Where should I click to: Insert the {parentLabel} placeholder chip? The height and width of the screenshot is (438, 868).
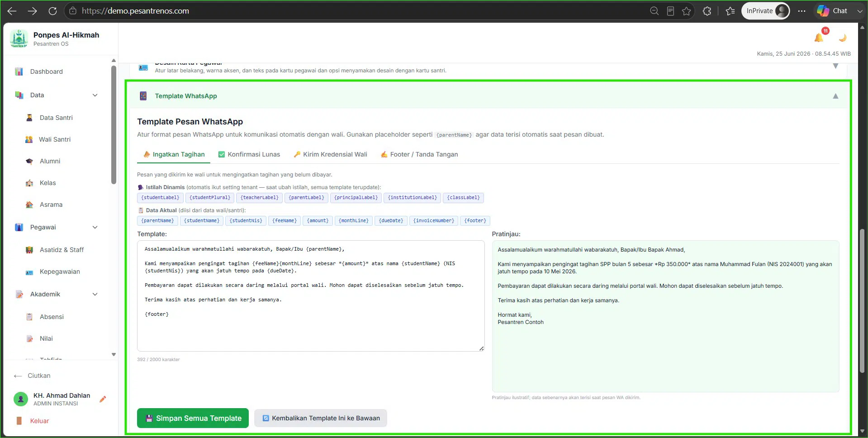306,198
